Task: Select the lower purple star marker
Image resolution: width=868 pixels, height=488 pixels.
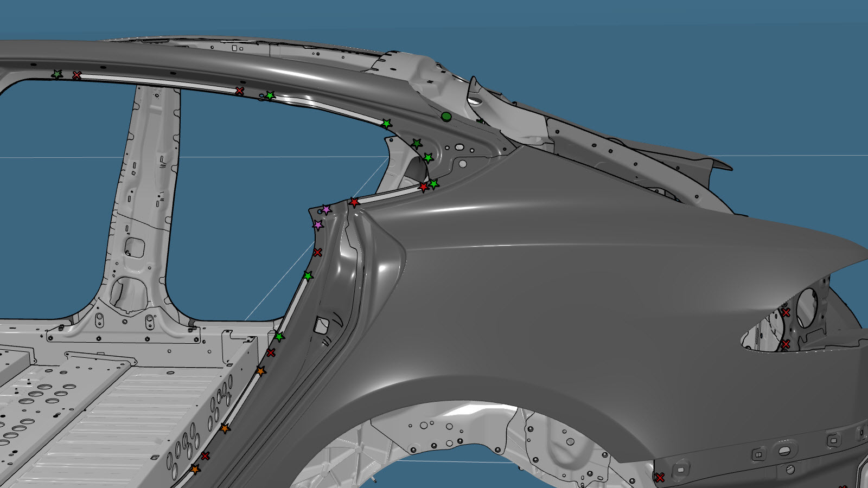Action: point(318,224)
